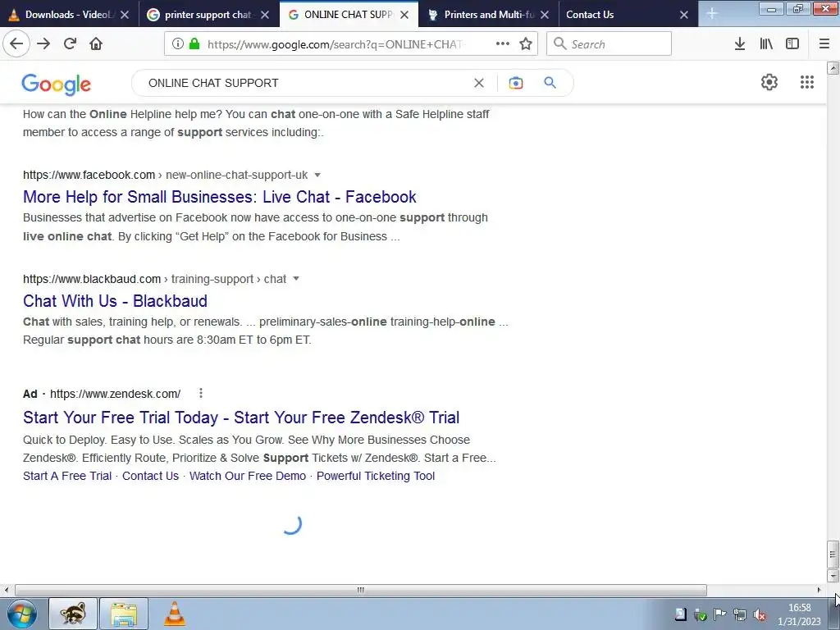This screenshot has width=840, height=630.
Task: Switch to printer support chat tab
Action: point(208,15)
